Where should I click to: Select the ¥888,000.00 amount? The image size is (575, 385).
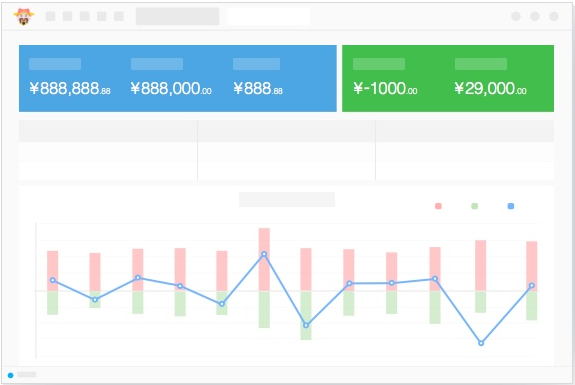[x=171, y=88]
